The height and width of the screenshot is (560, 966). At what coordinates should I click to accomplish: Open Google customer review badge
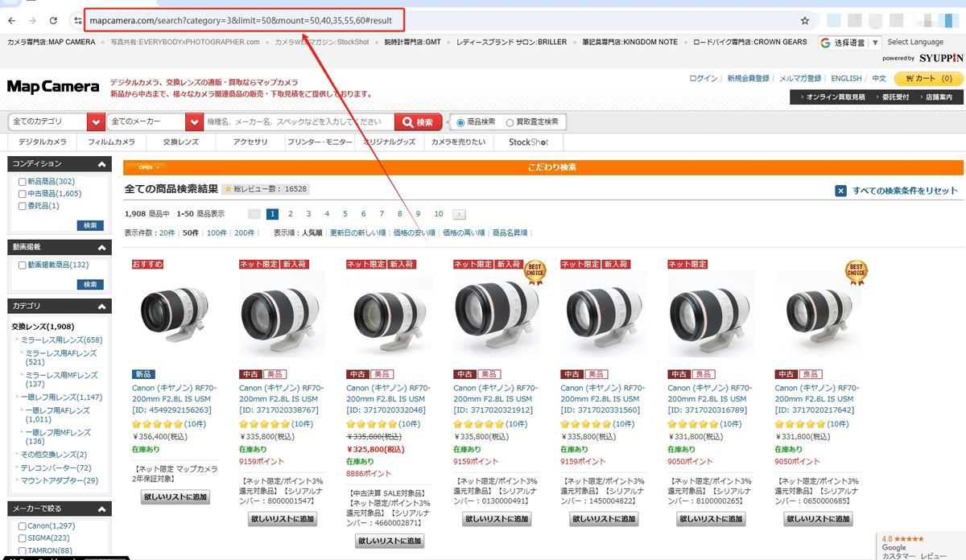click(x=920, y=546)
